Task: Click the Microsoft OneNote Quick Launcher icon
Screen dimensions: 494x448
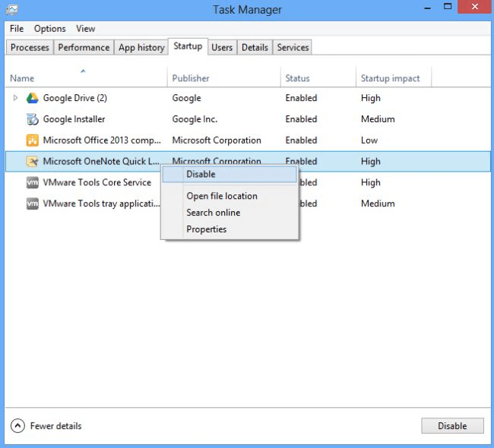Action: [33, 162]
